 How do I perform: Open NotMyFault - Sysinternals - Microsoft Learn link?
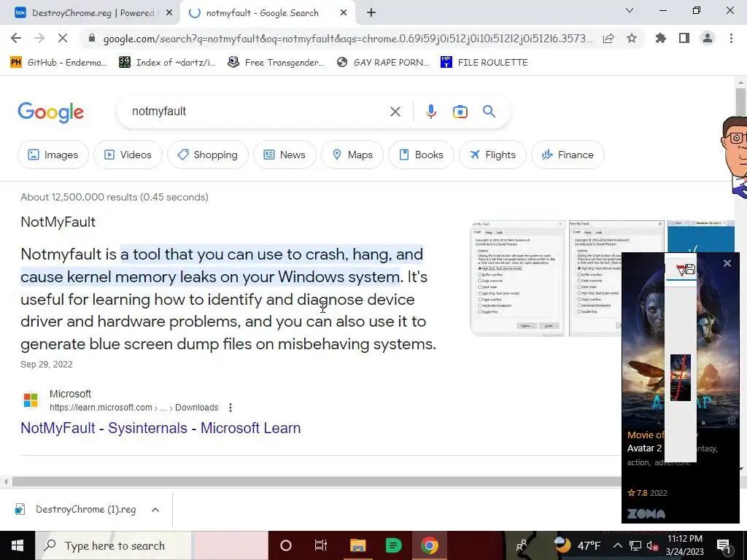point(160,428)
